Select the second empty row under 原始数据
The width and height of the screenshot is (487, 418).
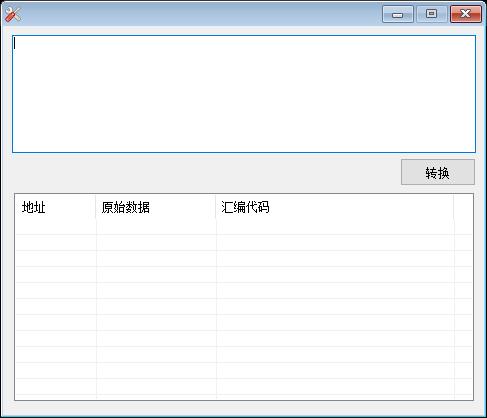point(156,242)
